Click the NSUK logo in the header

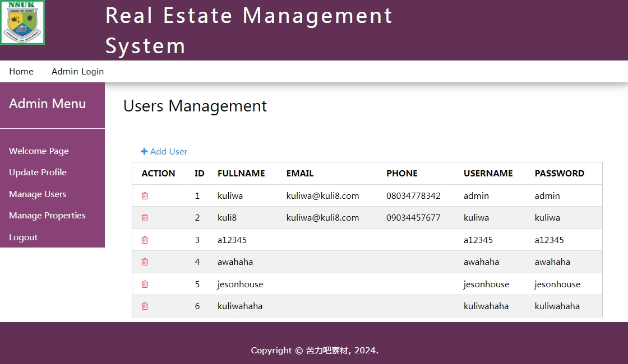point(22,22)
